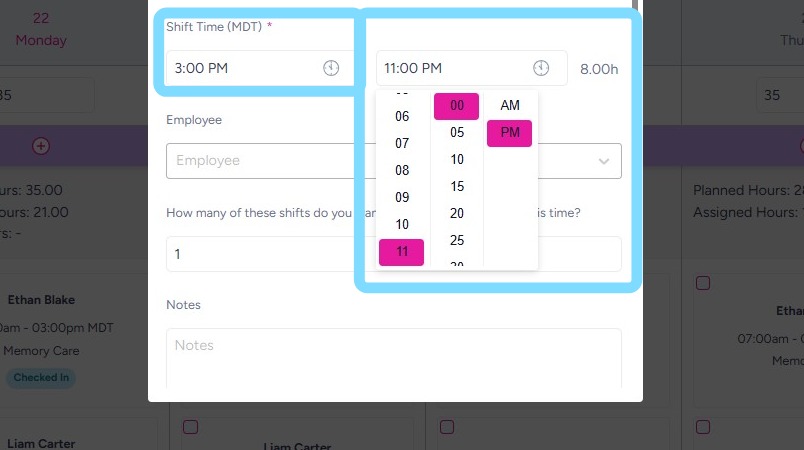This screenshot has width=804, height=450.
Task: Pick hour 06 from the hour column
Action: (x=402, y=117)
